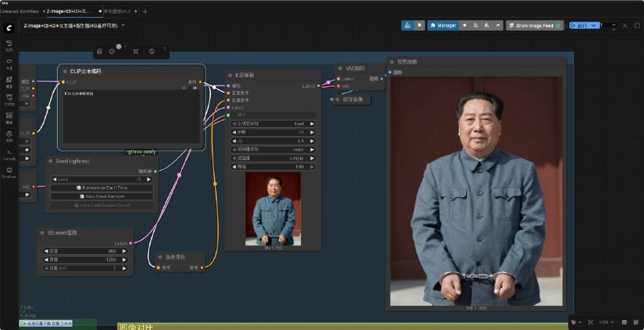The width and height of the screenshot is (644, 330).
Task: Click the fit view icon at bottom right
Action: point(591,322)
